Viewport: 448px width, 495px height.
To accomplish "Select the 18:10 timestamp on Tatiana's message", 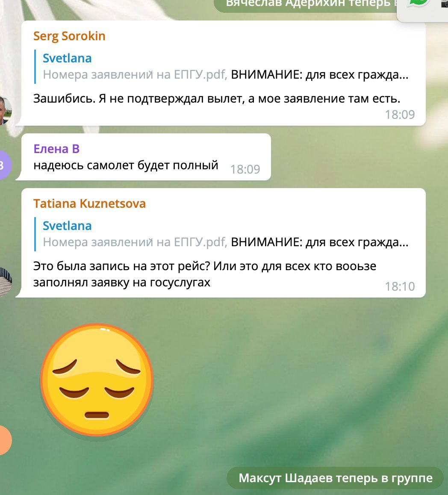I will (x=400, y=286).
